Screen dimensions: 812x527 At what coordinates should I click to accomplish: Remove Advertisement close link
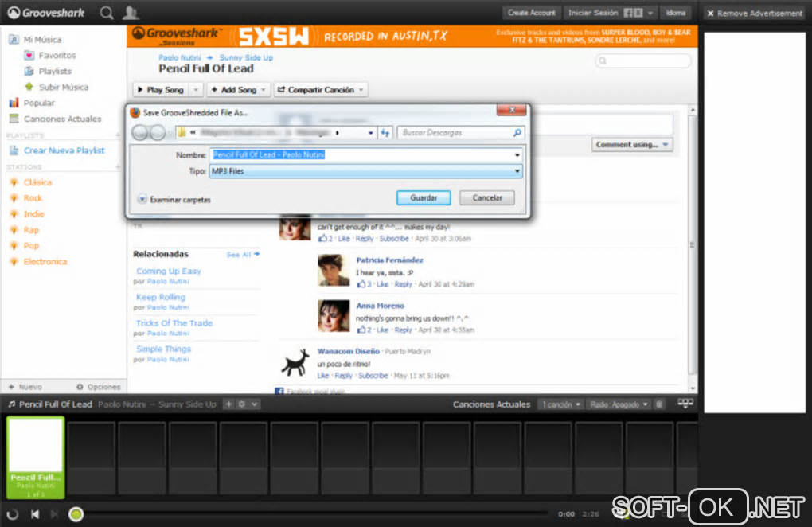(x=755, y=14)
